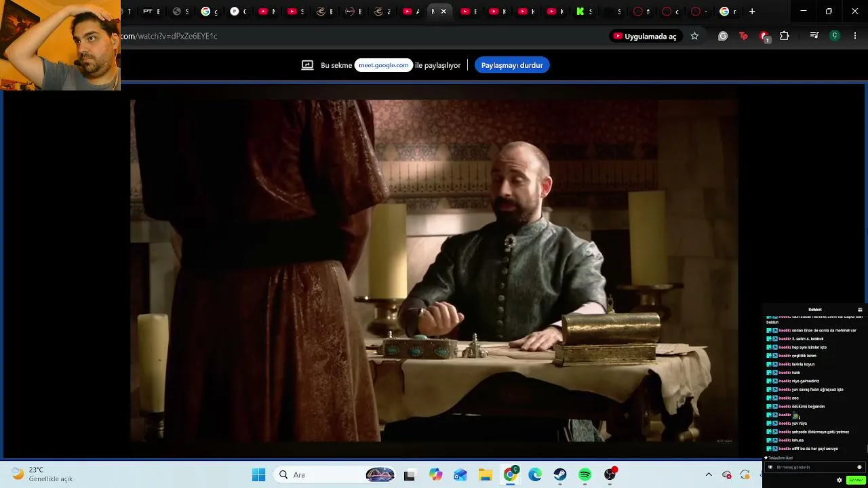The width and height of the screenshot is (868, 488).
Task: Open File Explorer from the taskbar
Action: (x=486, y=475)
